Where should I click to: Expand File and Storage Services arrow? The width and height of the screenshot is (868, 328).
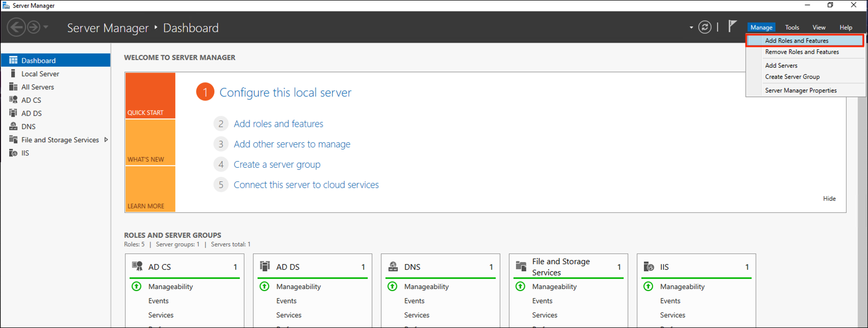pos(106,140)
